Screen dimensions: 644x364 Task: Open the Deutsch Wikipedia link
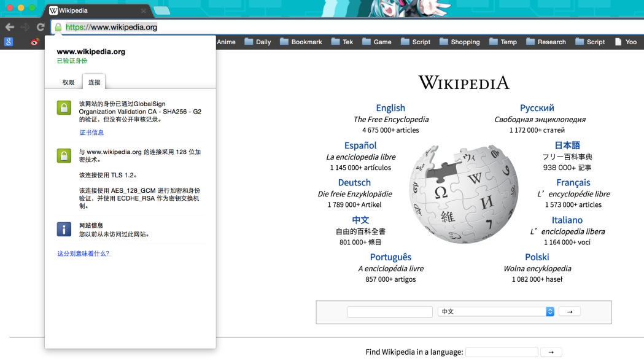coord(354,182)
